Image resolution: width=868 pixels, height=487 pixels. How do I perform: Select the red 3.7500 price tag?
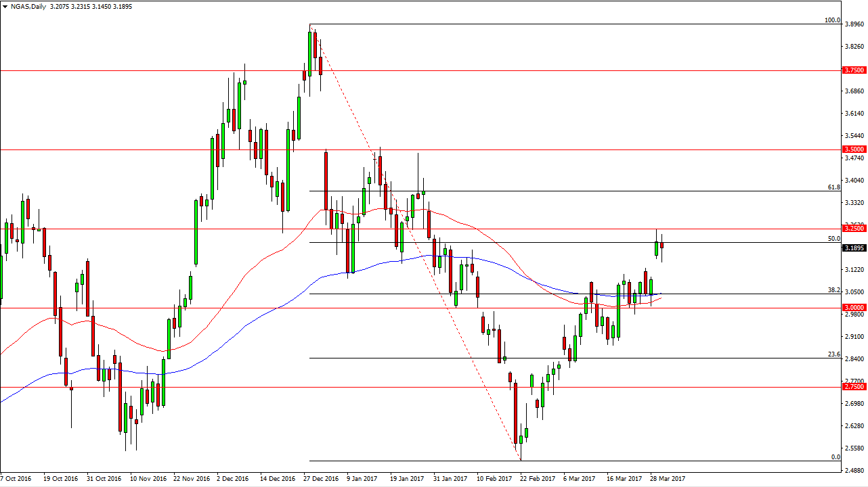point(854,70)
